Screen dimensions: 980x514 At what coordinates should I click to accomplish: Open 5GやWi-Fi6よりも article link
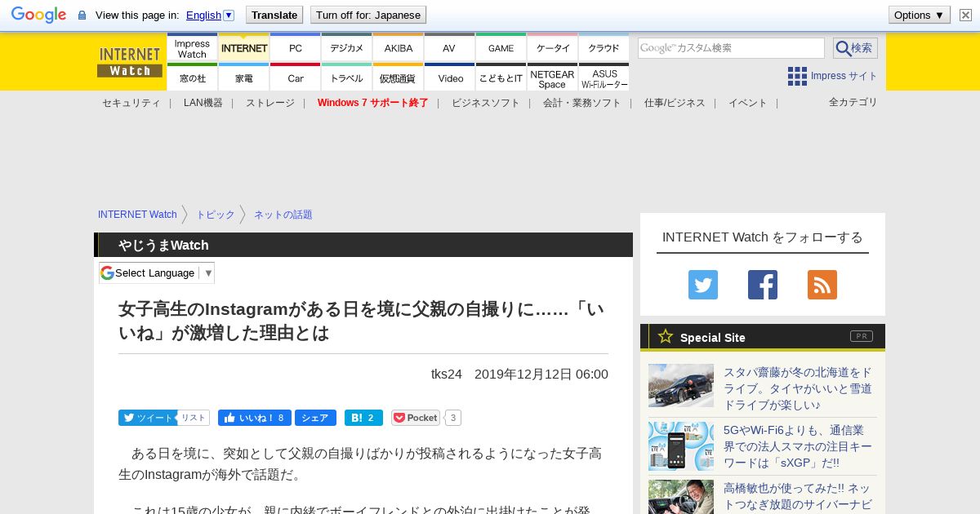click(798, 446)
